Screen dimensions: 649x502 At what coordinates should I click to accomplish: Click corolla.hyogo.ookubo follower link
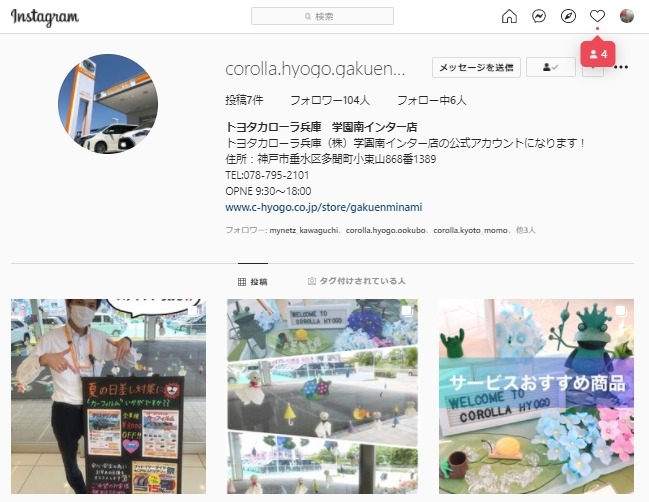point(385,230)
